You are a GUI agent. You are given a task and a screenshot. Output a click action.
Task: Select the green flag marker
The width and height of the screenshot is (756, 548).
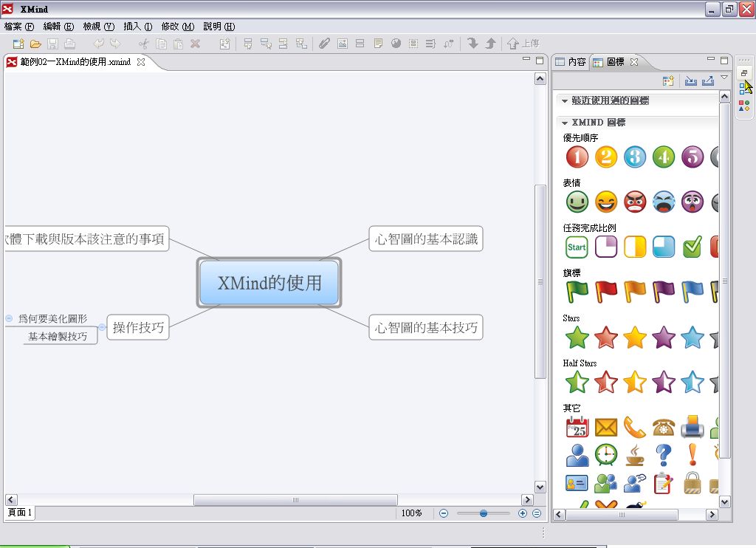[x=577, y=292]
